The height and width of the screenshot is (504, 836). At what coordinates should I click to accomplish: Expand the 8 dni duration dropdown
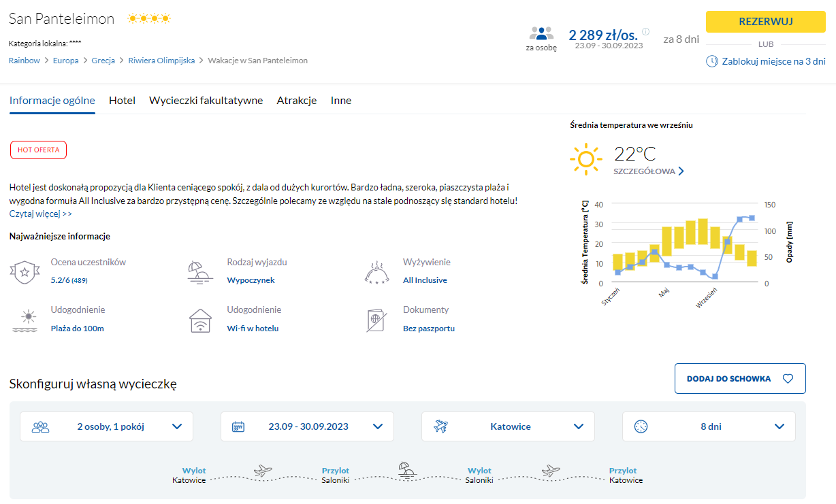(x=709, y=426)
